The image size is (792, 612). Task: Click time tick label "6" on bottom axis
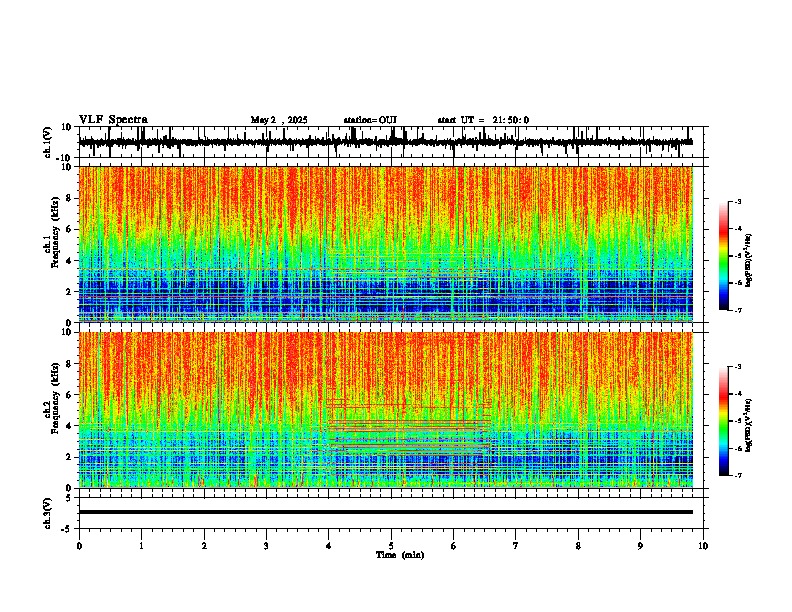(454, 546)
